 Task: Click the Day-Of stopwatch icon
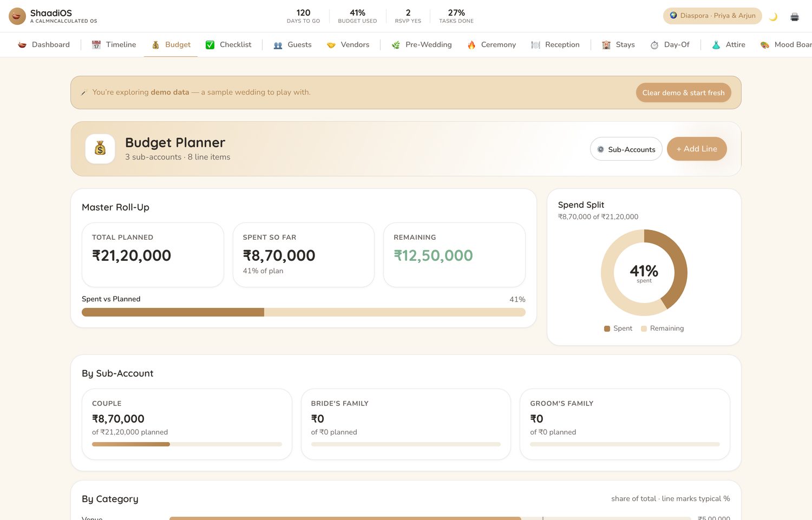(654, 45)
